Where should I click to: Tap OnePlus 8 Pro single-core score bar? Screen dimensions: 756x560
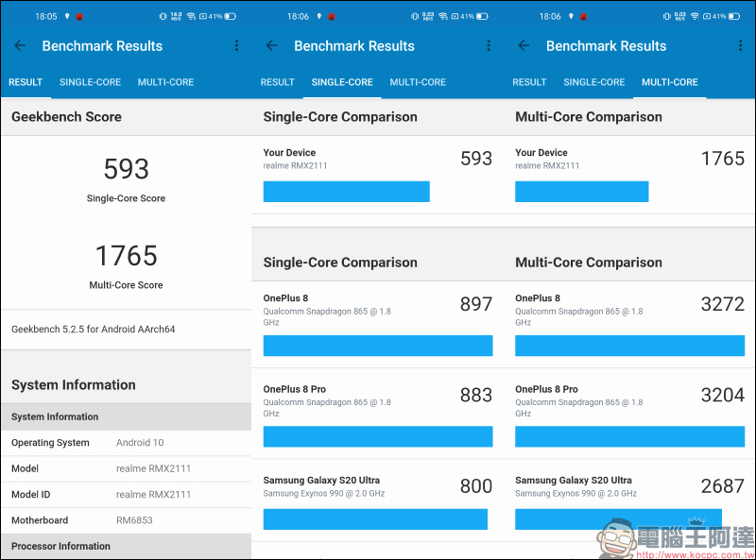378,436
